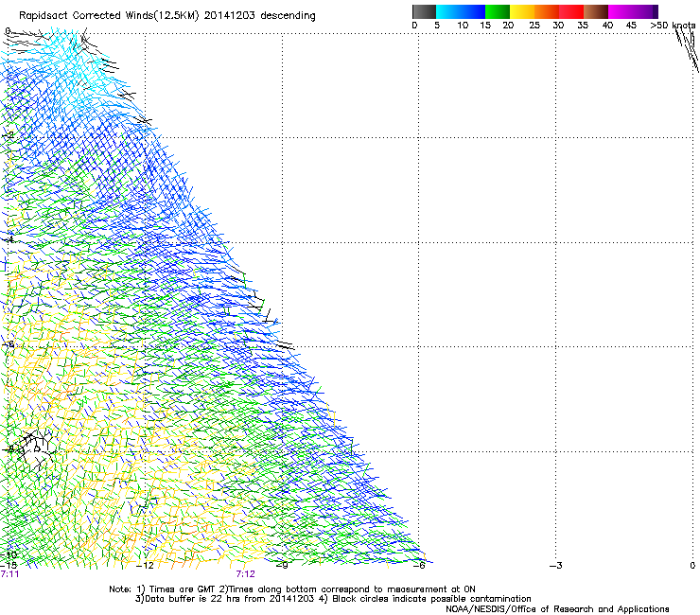
Task: Click the '10' legend scale label
Action: pyautogui.click(x=463, y=26)
